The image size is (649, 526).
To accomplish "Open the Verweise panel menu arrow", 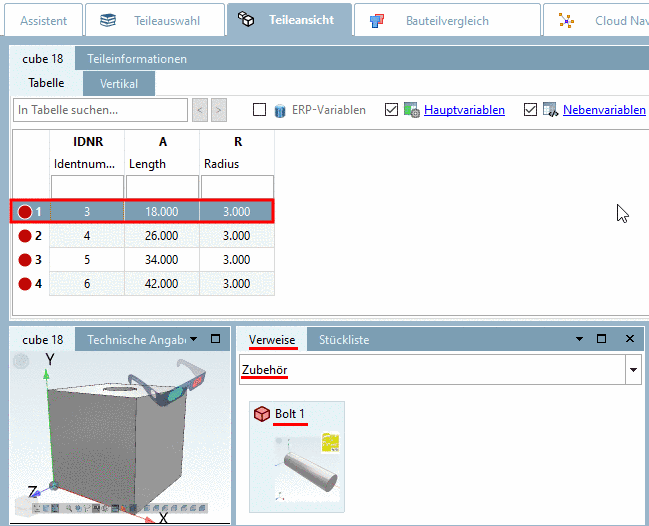I will coord(579,339).
